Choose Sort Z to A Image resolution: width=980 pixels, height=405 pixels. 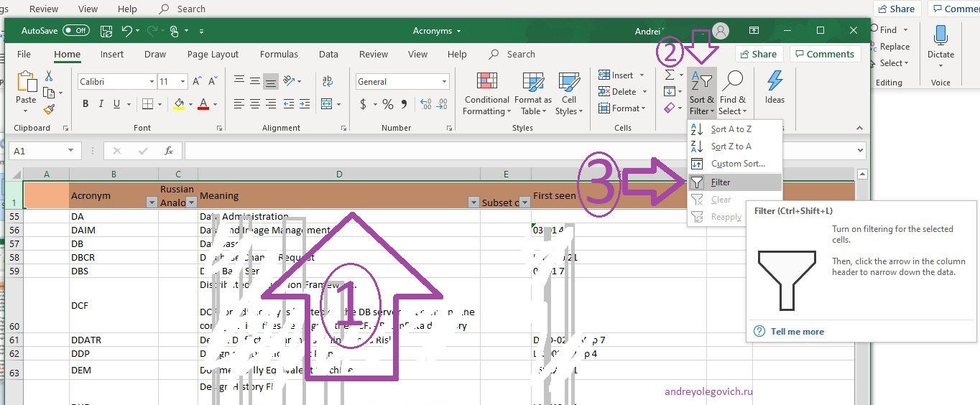coord(734,146)
